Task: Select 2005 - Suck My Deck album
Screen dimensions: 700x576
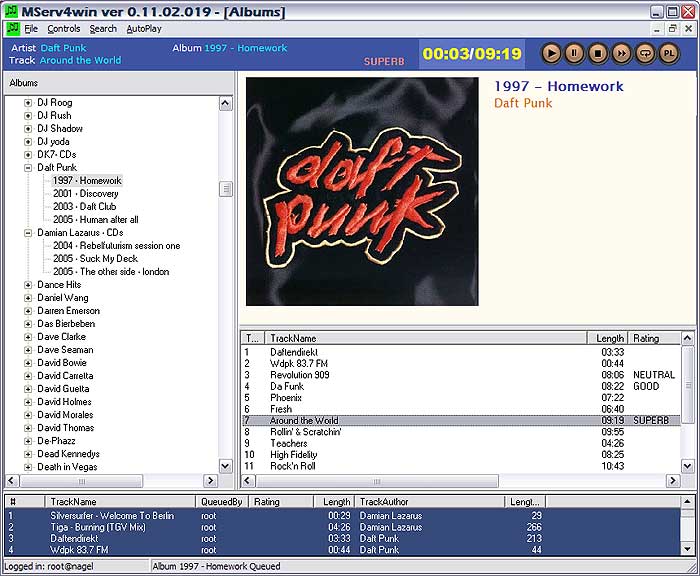Action: click(96, 259)
